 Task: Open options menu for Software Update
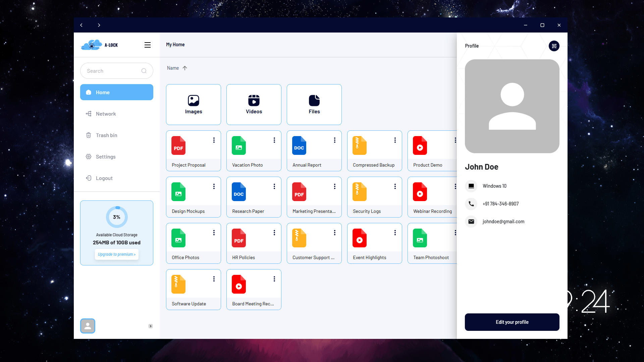(214, 279)
